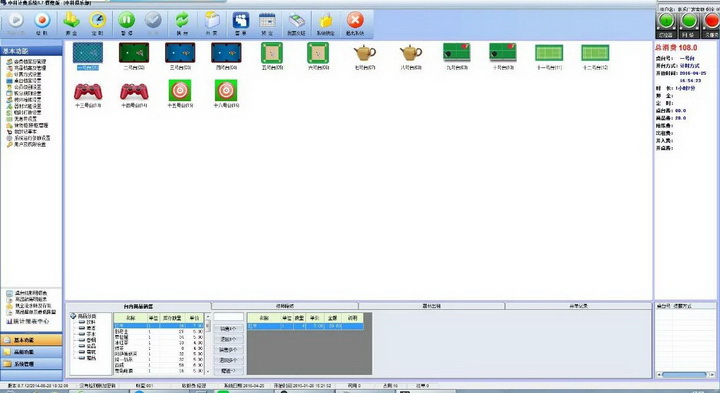
Task: Click the horizontal scrollbar in the bottom-right panel
Action: (x=684, y=375)
